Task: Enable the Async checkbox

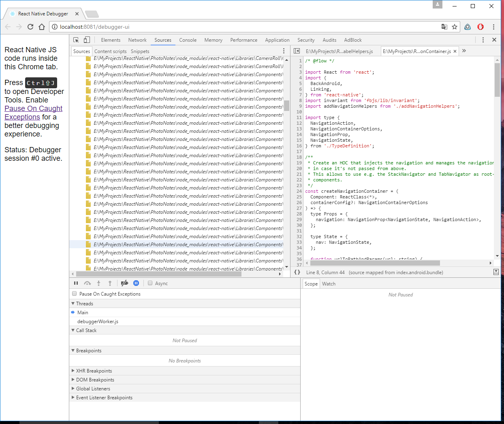Action: pyautogui.click(x=150, y=283)
